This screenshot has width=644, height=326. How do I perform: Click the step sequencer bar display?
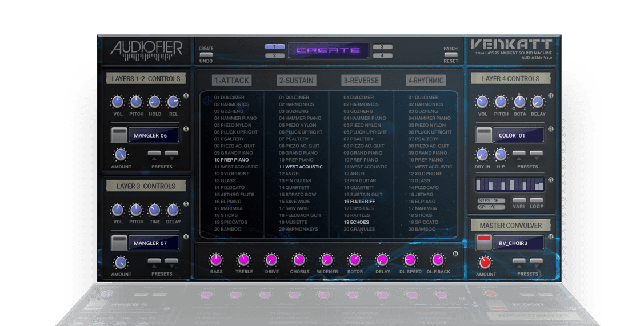pyautogui.click(x=510, y=184)
